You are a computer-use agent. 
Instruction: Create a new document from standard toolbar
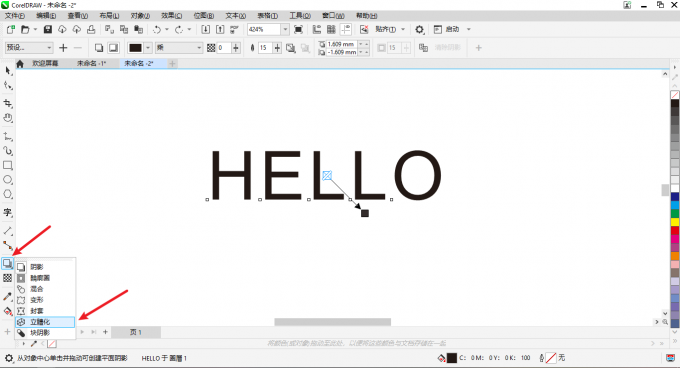click(11, 29)
